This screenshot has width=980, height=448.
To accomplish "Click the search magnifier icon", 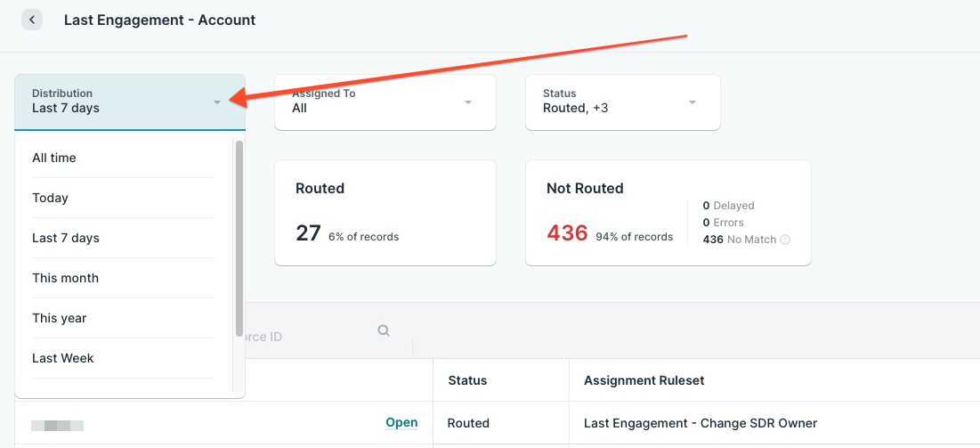I will (384, 330).
